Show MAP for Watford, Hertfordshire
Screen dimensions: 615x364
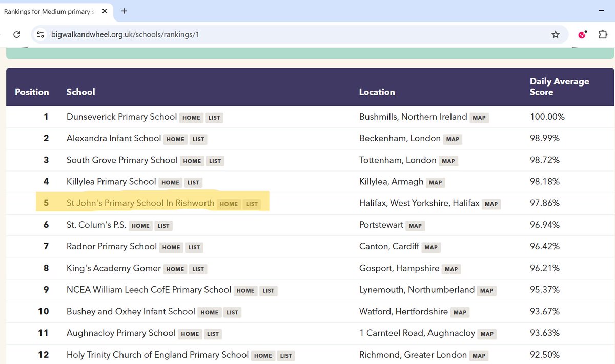pyautogui.click(x=460, y=312)
